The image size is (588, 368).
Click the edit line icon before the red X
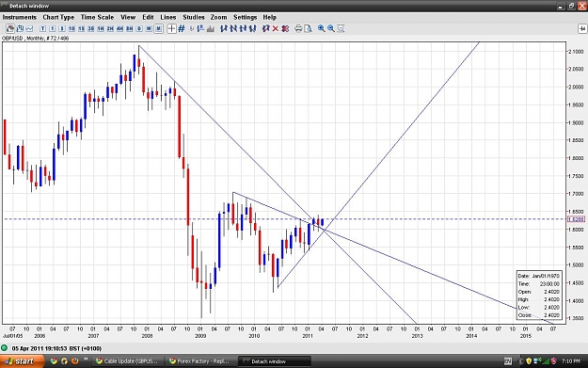pyautogui.click(x=266, y=28)
